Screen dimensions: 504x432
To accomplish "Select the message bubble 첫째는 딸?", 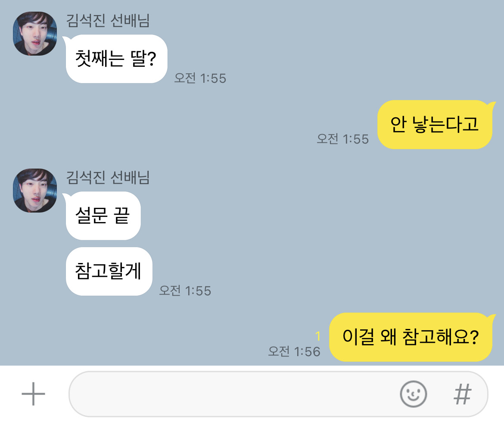I will 116,59.
